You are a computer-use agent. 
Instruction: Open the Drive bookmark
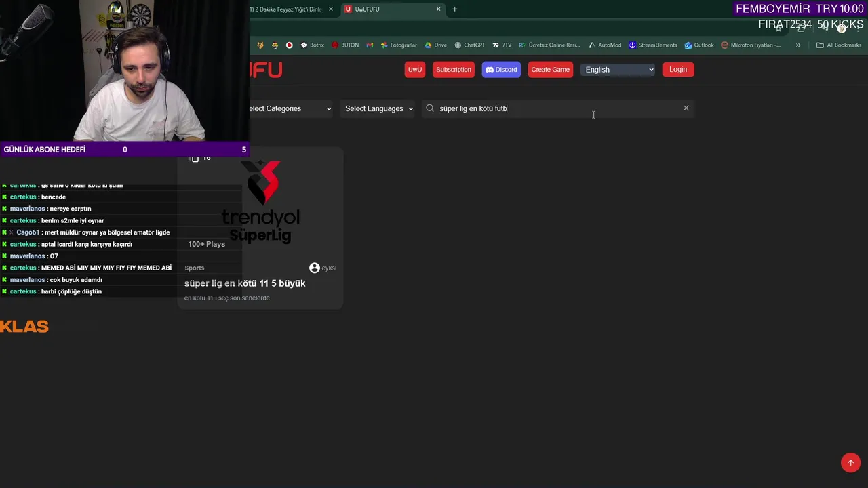435,45
